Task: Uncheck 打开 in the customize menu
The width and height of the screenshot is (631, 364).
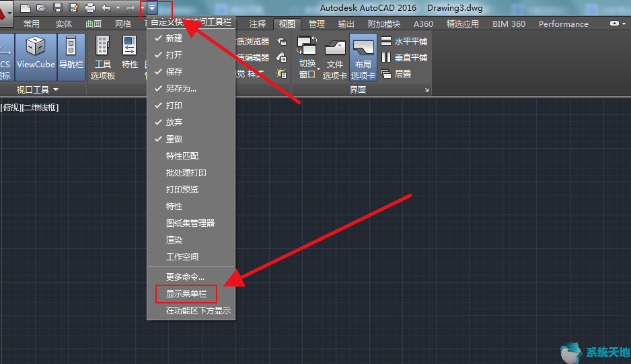Action: pos(191,54)
